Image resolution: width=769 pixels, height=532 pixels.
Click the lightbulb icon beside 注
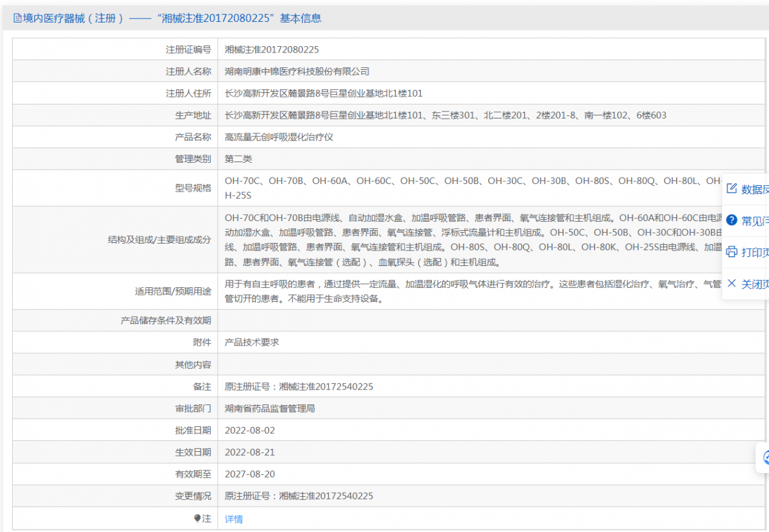click(197, 519)
